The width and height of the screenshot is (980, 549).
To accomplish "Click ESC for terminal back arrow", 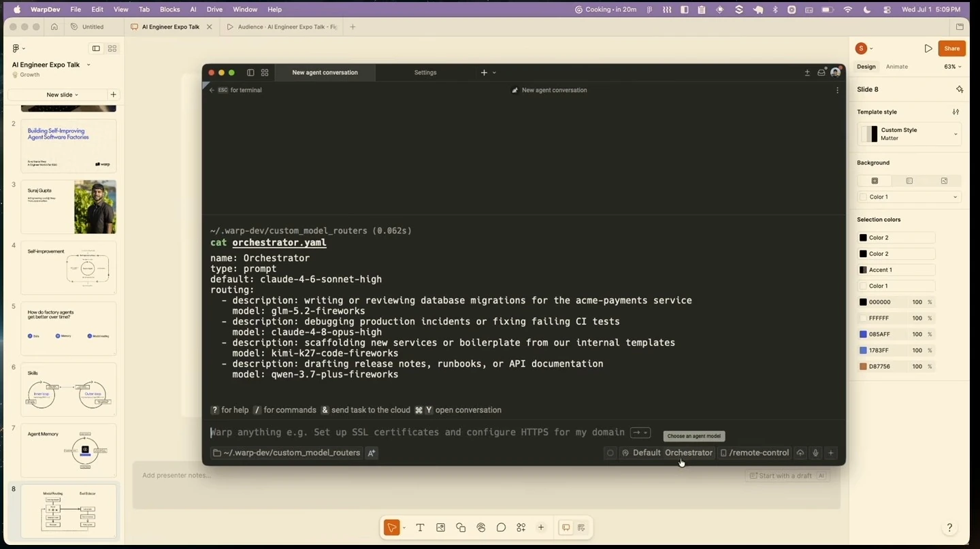I will click(212, 90).
